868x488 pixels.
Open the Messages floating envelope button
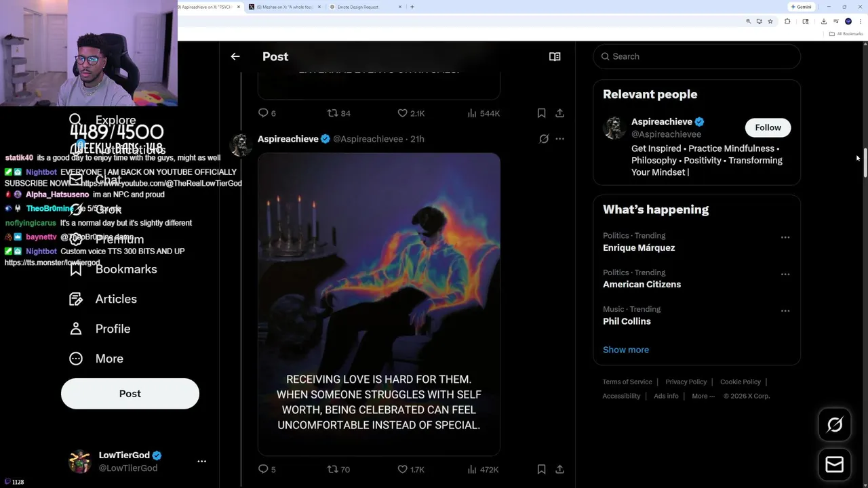point(834,464)
